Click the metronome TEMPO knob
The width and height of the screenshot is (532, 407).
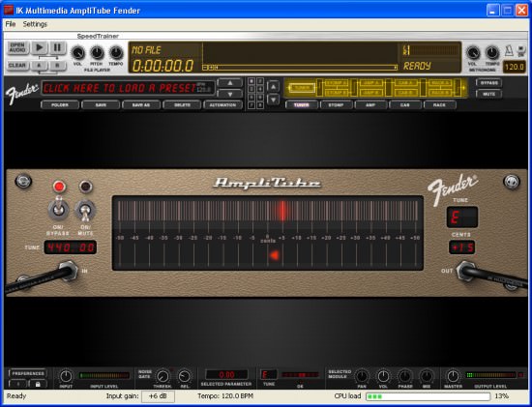pos(491,53)
